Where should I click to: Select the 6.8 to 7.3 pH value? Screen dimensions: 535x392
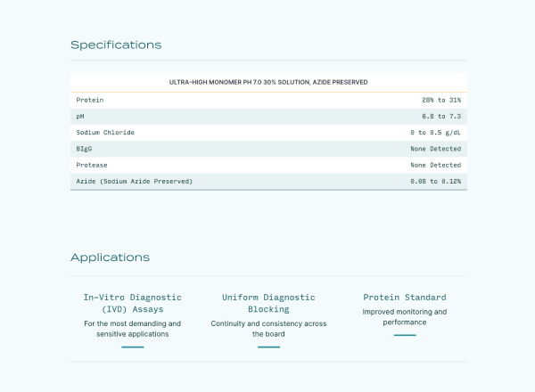[441, 116]
